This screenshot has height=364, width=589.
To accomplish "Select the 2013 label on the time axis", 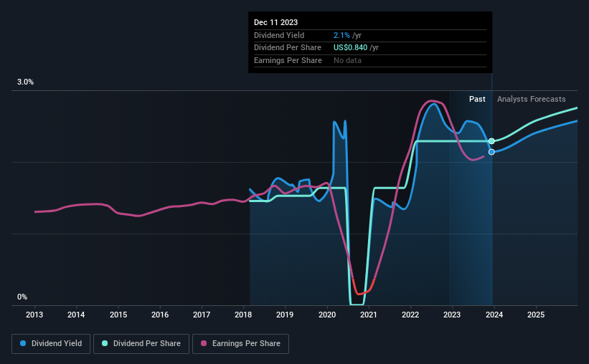I will [x=34, y=315].
